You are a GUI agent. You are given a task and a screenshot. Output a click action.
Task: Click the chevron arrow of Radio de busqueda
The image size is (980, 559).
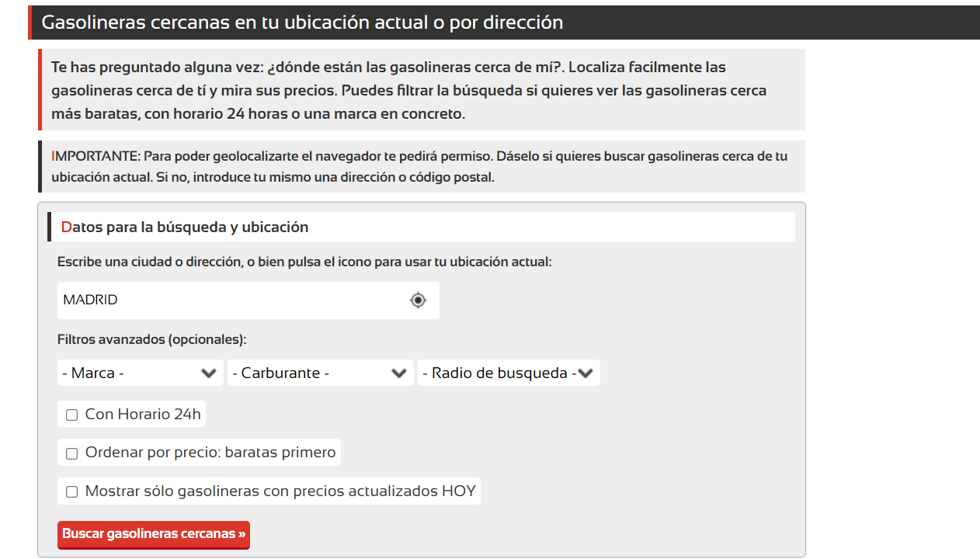[x=586, y=373]
